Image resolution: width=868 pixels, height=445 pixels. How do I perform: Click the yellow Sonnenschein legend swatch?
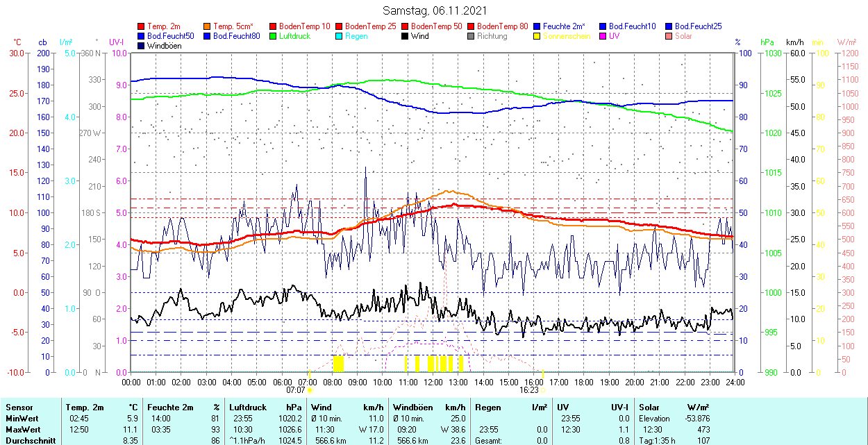point(537,36)
